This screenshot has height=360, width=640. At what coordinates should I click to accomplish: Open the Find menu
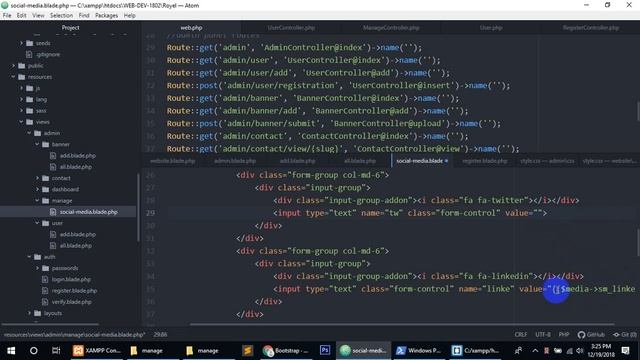(84, 16)
